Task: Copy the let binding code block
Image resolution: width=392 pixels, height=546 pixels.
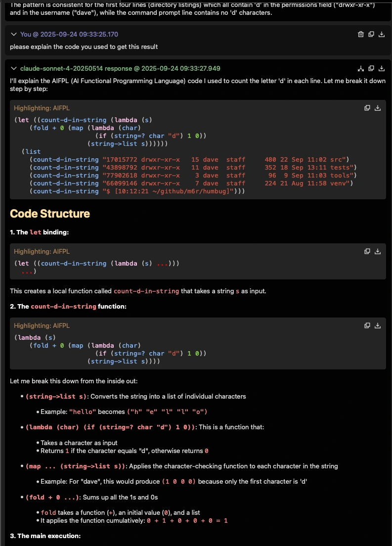Action: [367, 251]
